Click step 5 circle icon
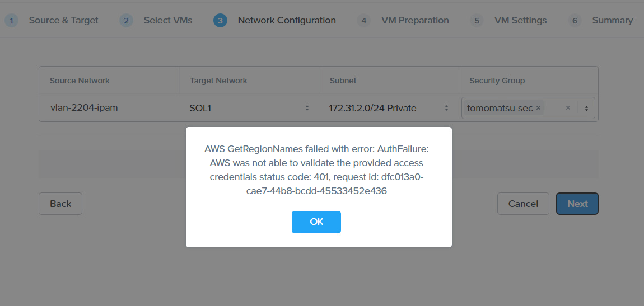 tap(477, 21)
